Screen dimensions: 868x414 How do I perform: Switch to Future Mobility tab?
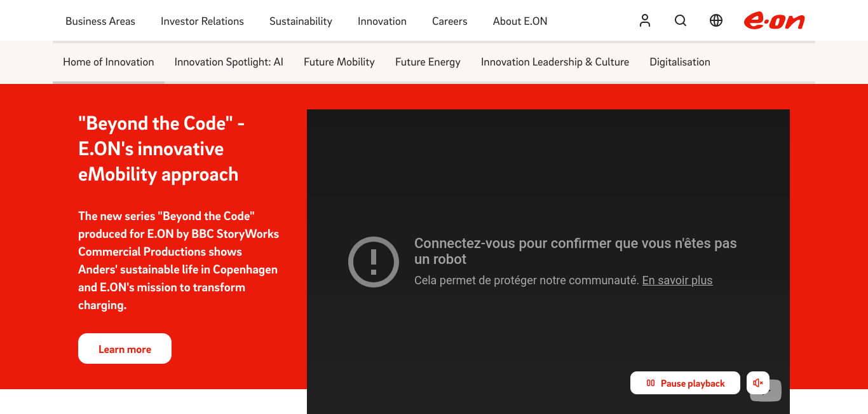tap(339, 62)
